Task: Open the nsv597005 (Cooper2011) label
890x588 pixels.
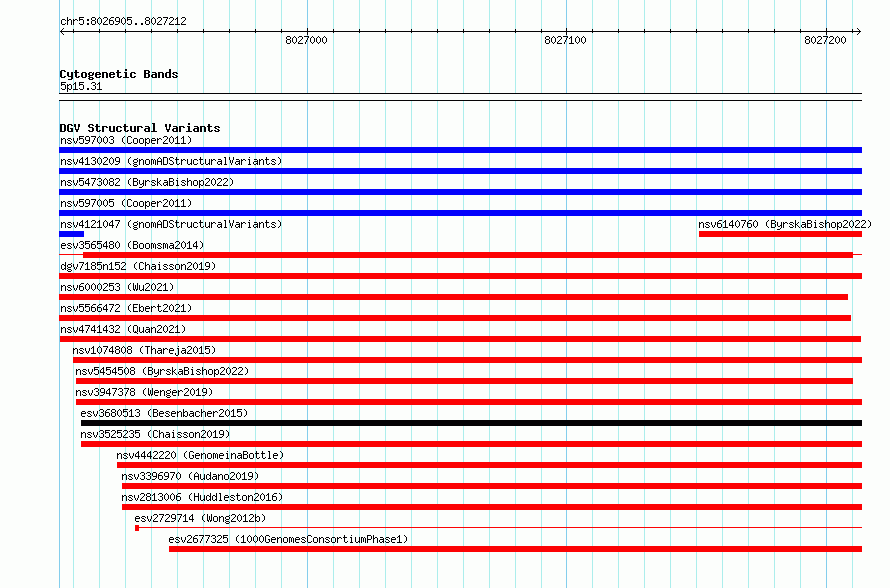Action: click(126, 203)
